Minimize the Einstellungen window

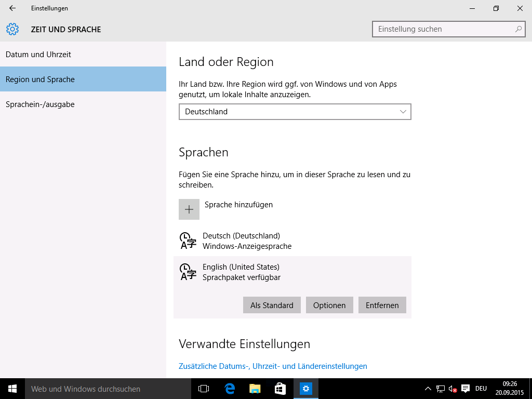[472, 8]
